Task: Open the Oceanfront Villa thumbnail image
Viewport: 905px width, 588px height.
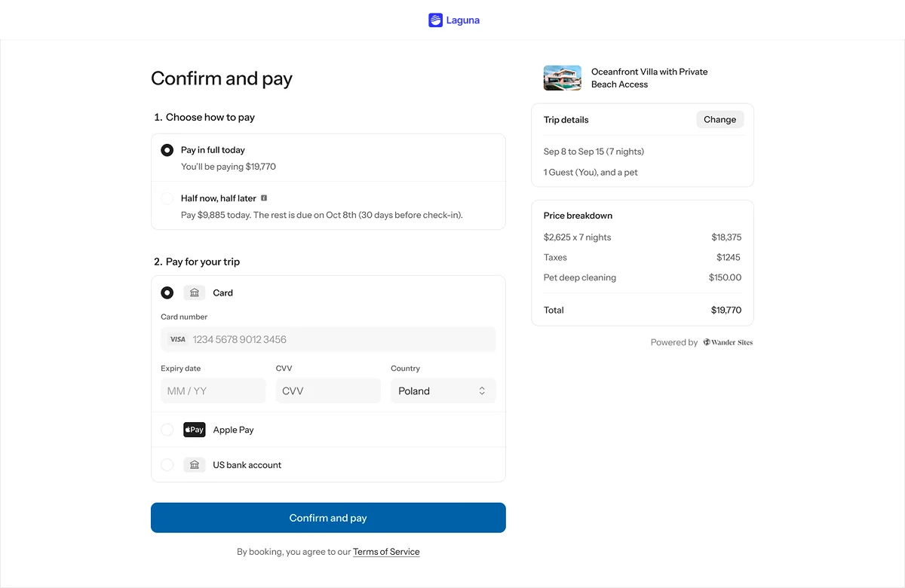Action: coord(562,78)
